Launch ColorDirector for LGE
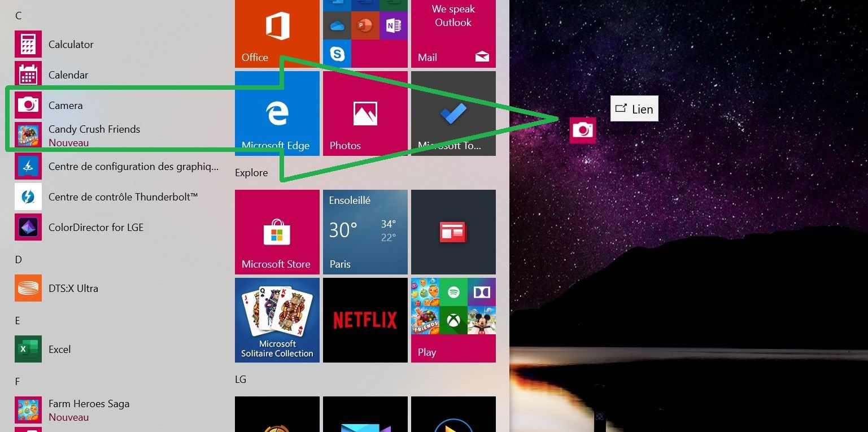Viewport: 868px width, 432px height. point(95,228)
